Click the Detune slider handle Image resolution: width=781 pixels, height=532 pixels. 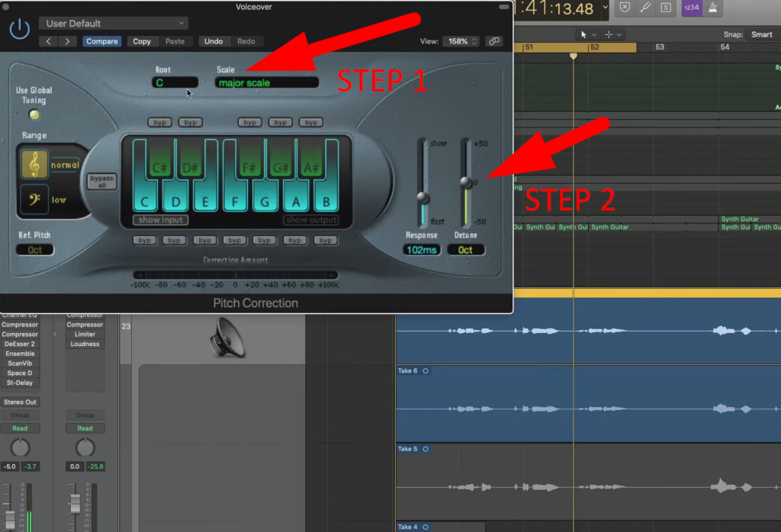[x=466, y=181]
